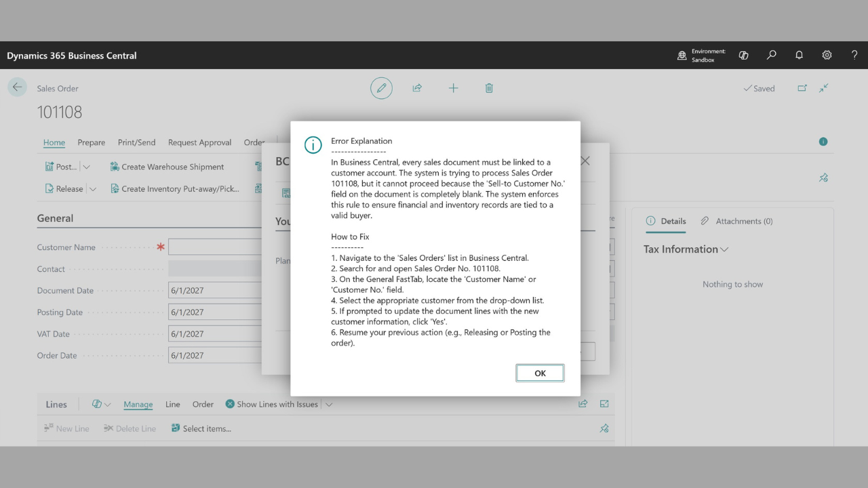Click the Post... action
This screenshot has width=868, height=488.
tap(61, 167)
